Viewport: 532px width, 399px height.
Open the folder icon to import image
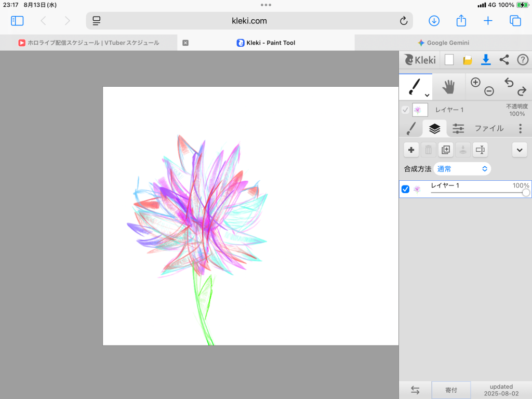[x=467, y=60]
